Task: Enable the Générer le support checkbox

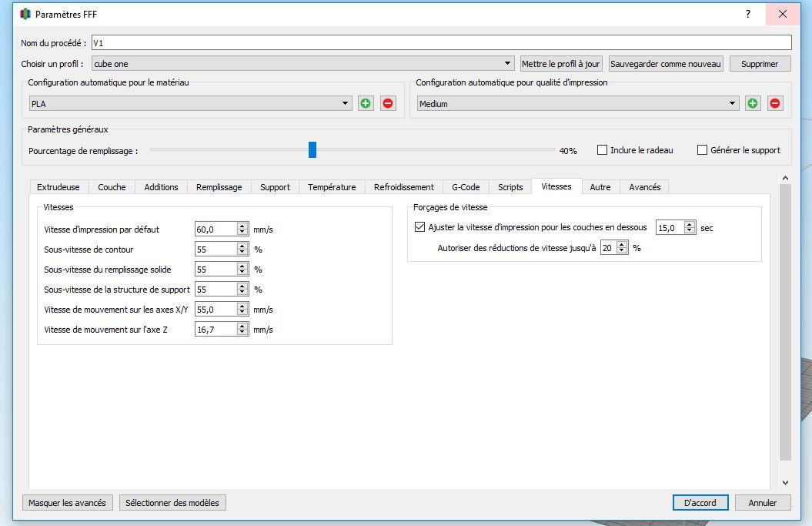Action: tap(702, 149)
